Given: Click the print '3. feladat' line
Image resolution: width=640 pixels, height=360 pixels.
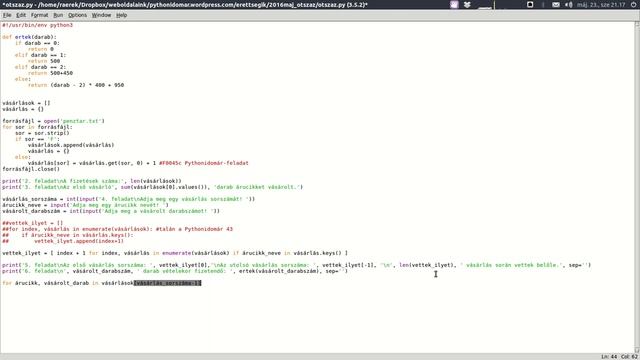Looking at the screenshot, I should tap(153, 187).
